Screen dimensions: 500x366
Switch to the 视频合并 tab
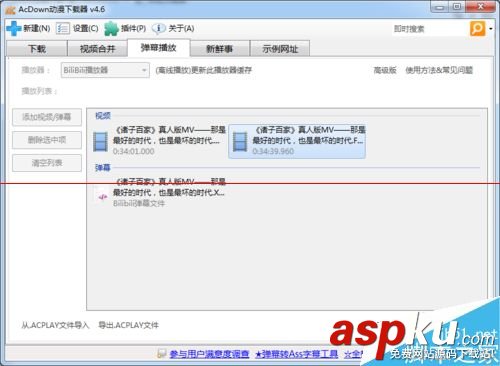[x=97, y=49]
